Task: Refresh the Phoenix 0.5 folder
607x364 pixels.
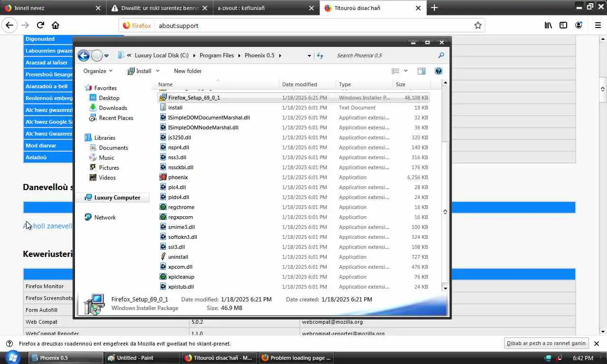Action: 320,55
